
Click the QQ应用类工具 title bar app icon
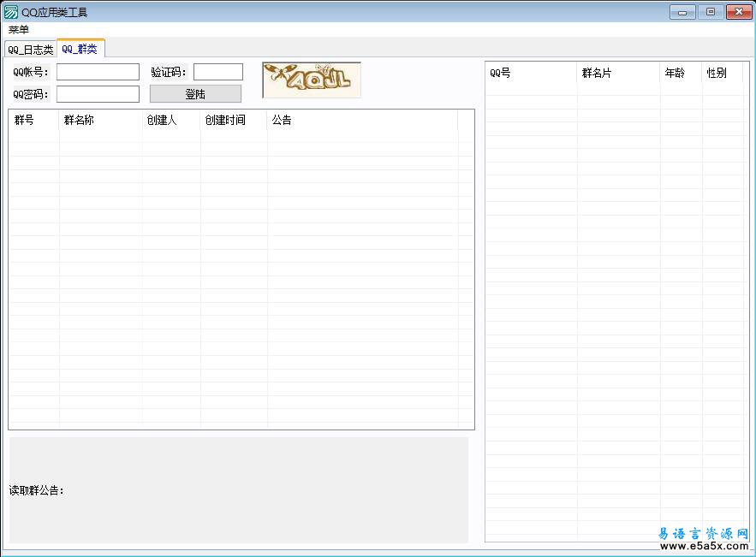10,12
